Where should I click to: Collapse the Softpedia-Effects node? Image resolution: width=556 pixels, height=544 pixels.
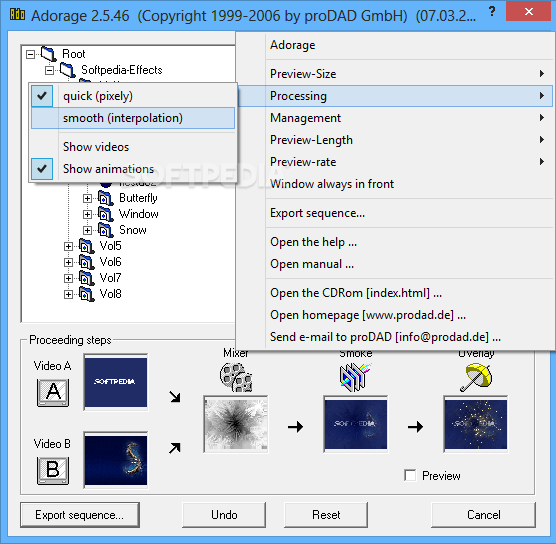click(x=50, y=70)
